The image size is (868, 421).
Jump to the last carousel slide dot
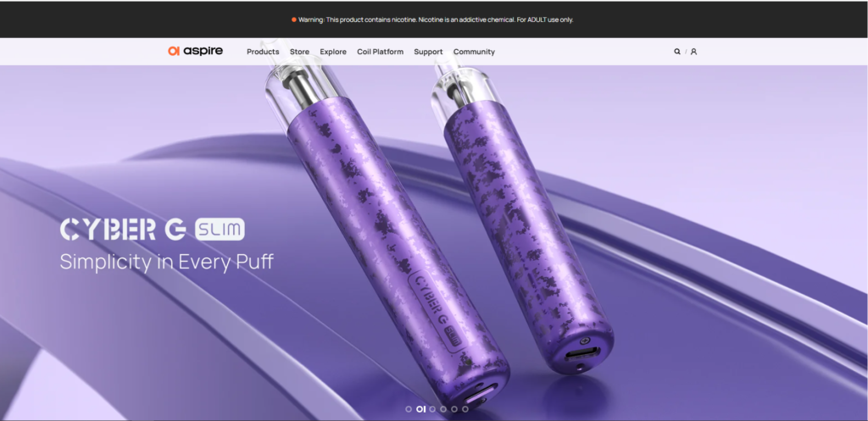[x=465, y=409]
